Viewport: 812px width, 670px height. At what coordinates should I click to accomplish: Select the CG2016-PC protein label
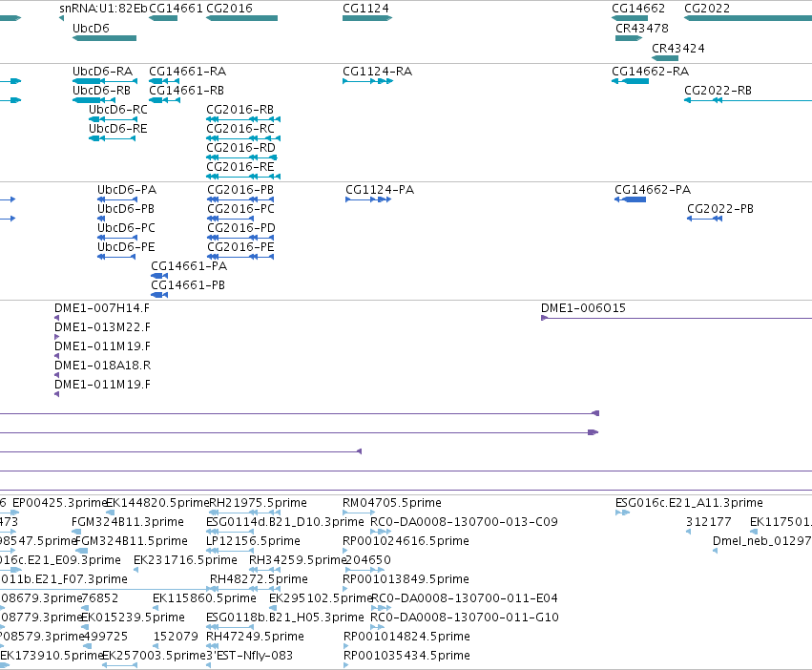click(x=240, y=209)
